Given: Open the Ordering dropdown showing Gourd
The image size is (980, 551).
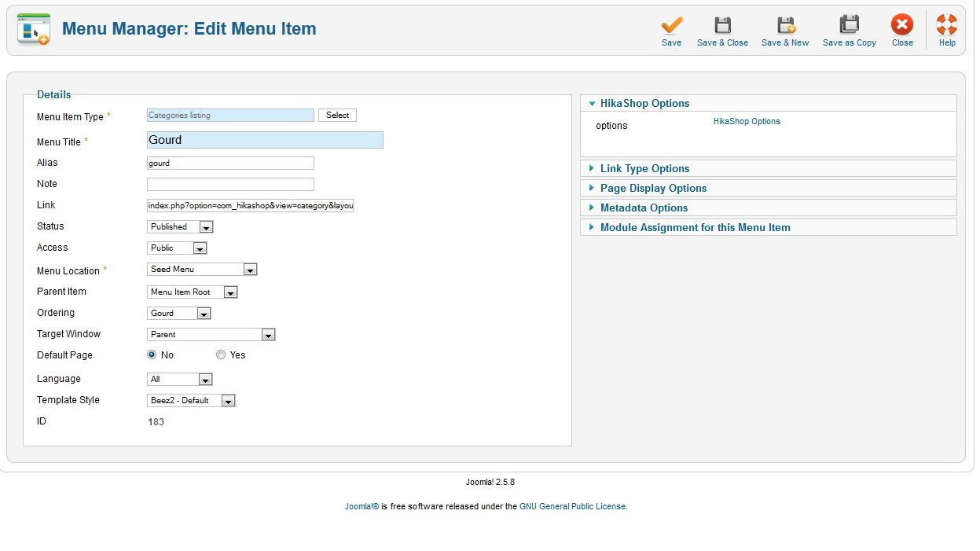Looking at the screenshot, I should (179, 313).
